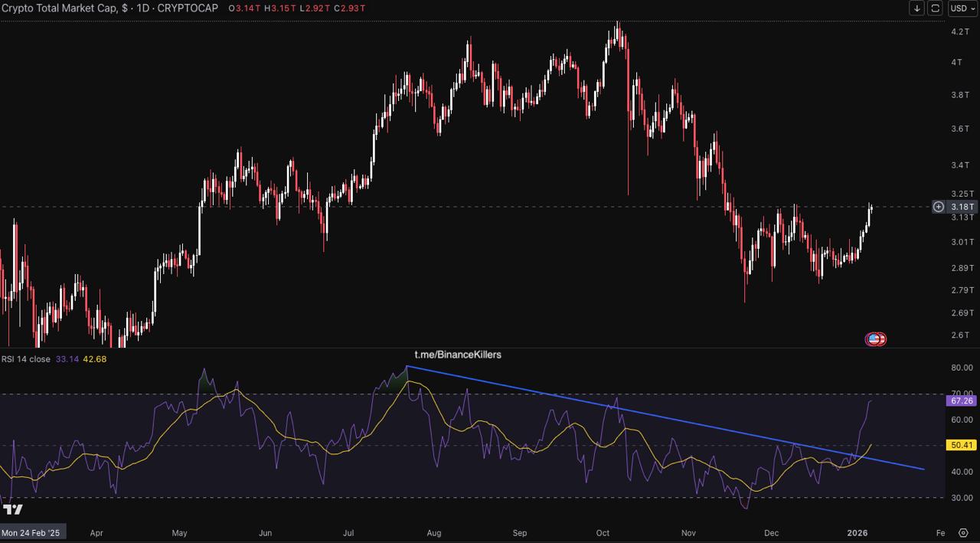Image resolution: width=980 pixels, height=543 pixels.
Task: Click the US flag economic event marker
Action: 875,339
